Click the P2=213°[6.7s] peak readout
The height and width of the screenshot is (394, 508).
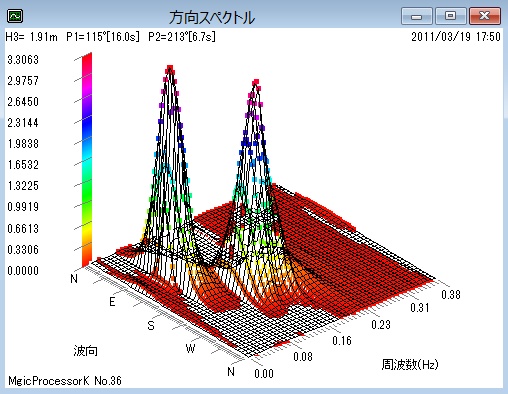(182, 37)
